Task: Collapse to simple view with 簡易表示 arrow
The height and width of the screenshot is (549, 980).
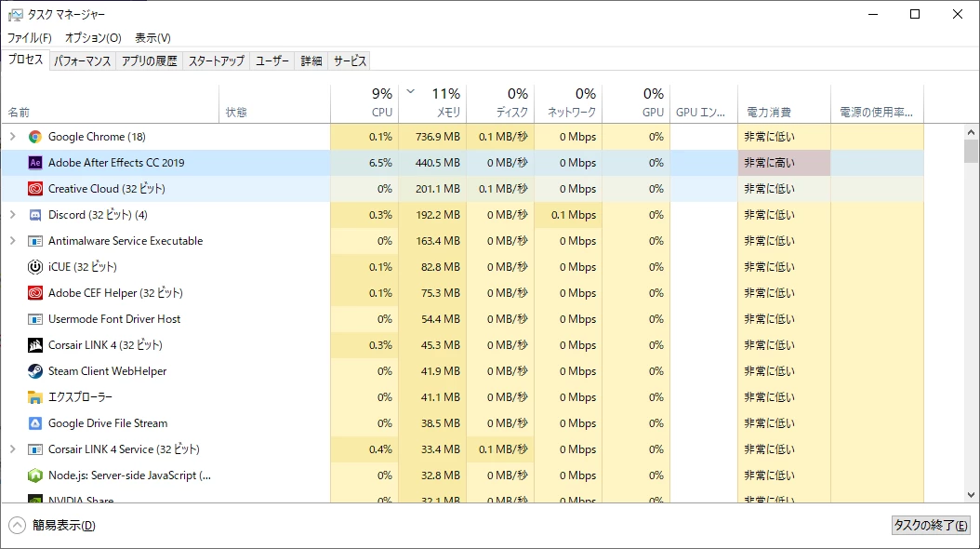Action: click(x=17, y=525)
